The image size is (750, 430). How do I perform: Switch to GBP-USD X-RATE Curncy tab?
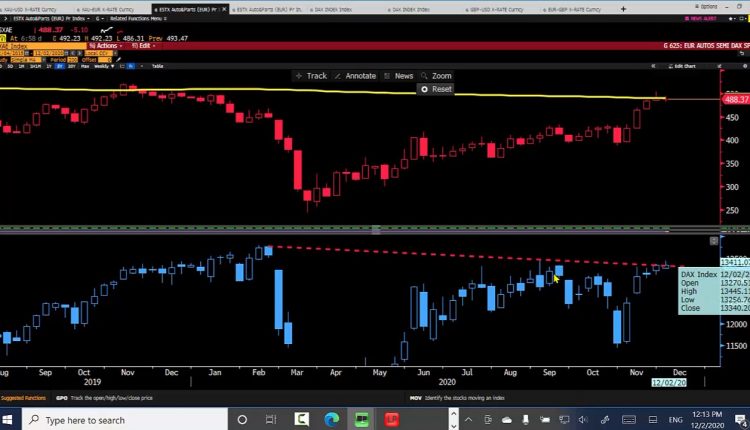click(496, 9)
